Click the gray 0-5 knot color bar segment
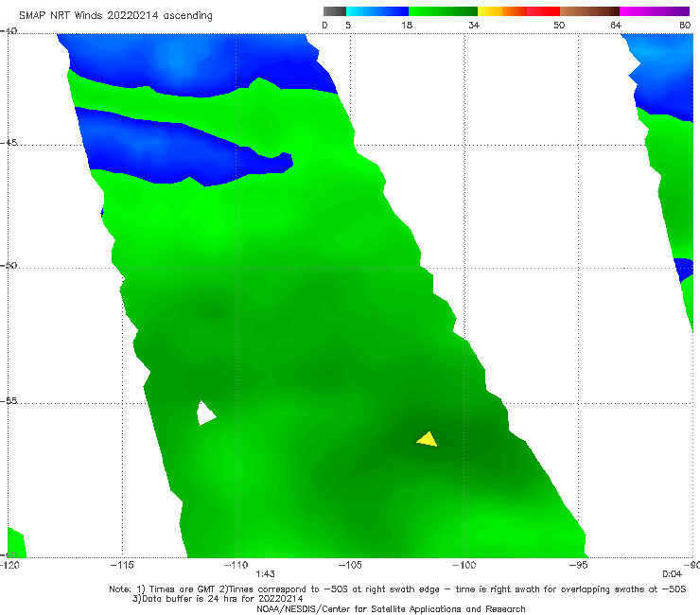700x615 pixels. click(x=335, y=11)
